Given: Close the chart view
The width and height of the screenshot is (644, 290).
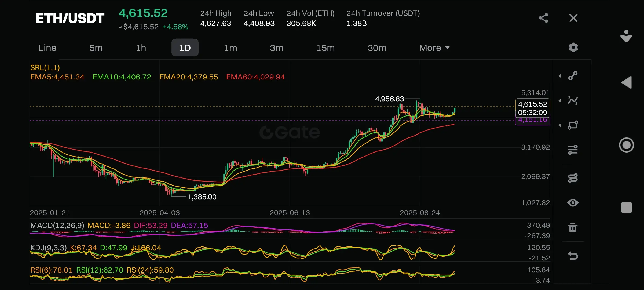Looking at the screenshot, I should [573, 18].
